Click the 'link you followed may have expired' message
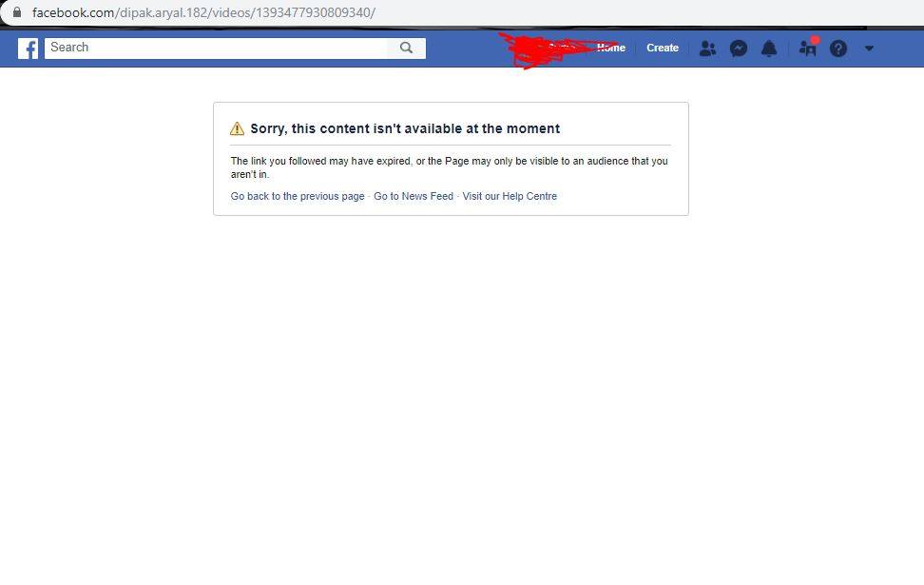The width and height of the screenshot is (924, 585). pos(449,167)
